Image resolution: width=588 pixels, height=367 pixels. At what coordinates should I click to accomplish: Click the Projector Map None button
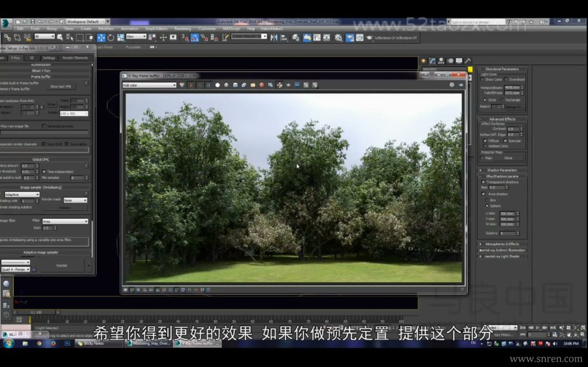508,158
